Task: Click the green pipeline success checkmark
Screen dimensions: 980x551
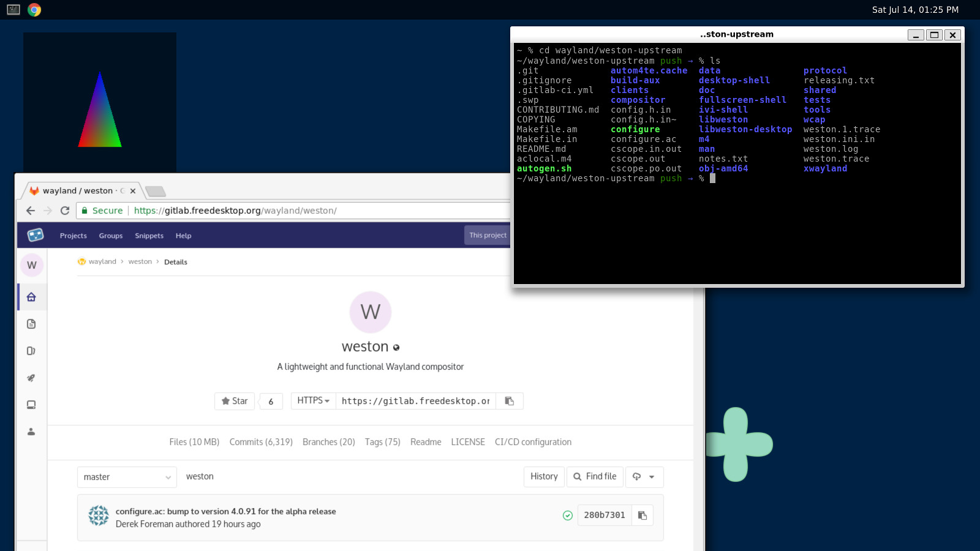Action: pos(567,515)
